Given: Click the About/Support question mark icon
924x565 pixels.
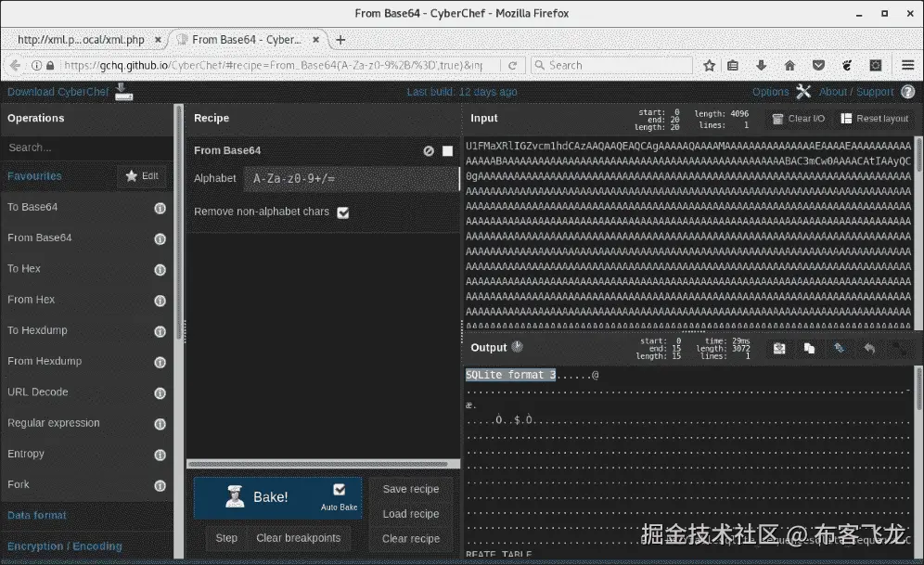Looking at the screenshot, I should tap(908, 92).
